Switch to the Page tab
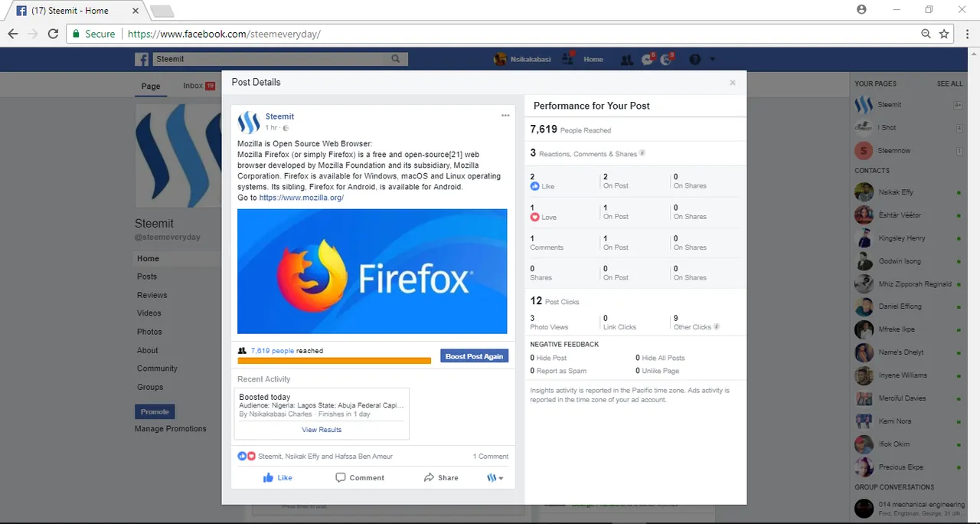This screenshot has width=980, height=524. tap(151, 86)
